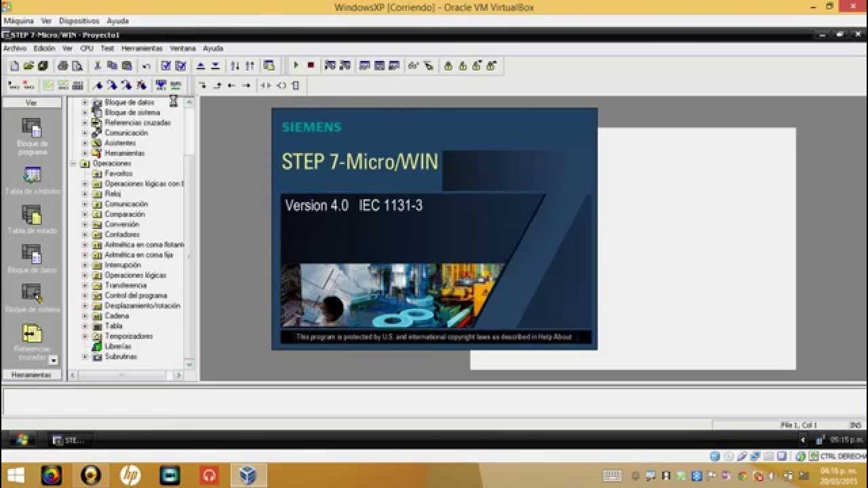Open the Herramientas menu
The height and width of the screenshot is (488, 868).
(142, 48)
